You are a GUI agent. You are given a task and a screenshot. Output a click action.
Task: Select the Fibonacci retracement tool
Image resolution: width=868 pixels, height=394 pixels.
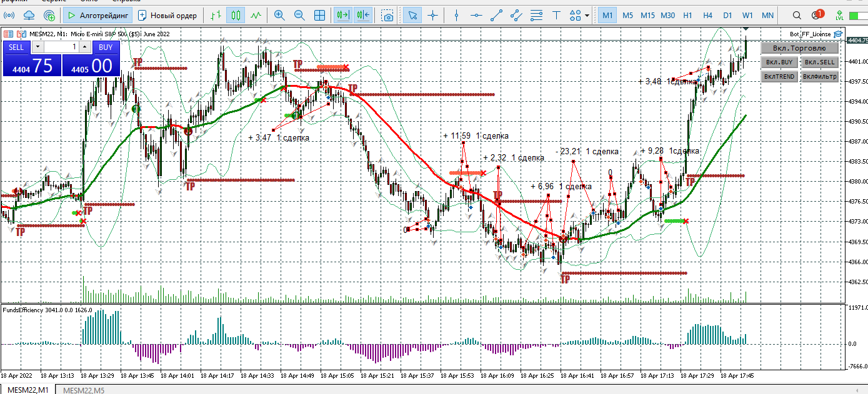pyautogui.click(x=536, y=15)
